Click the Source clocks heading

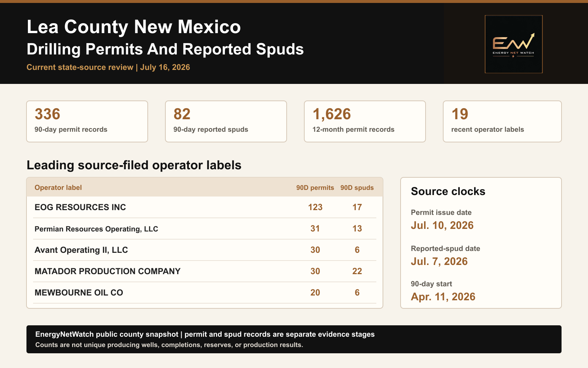(x=448, y=191)
